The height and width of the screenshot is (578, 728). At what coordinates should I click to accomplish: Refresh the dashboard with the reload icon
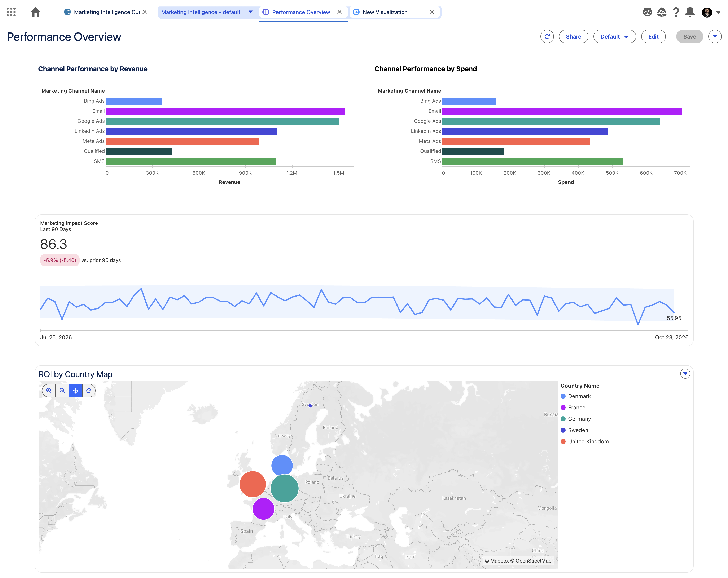tap(547, 36)
